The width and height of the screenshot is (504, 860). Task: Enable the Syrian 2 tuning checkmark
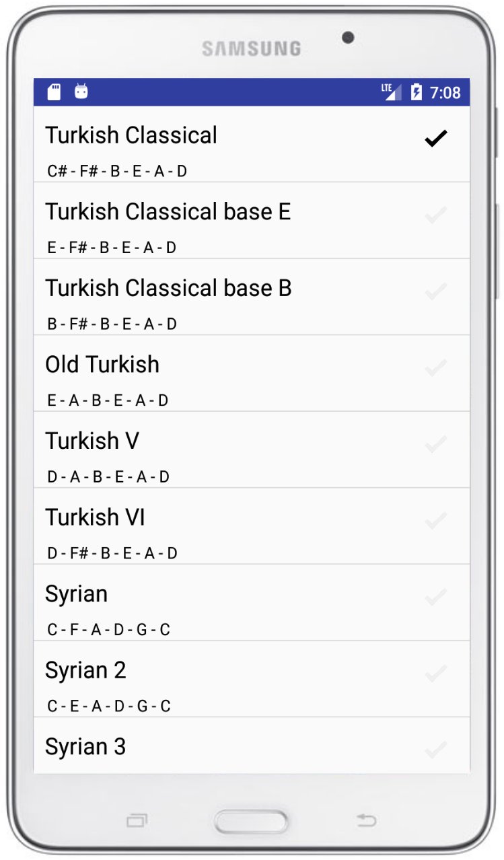pos(436,673)
